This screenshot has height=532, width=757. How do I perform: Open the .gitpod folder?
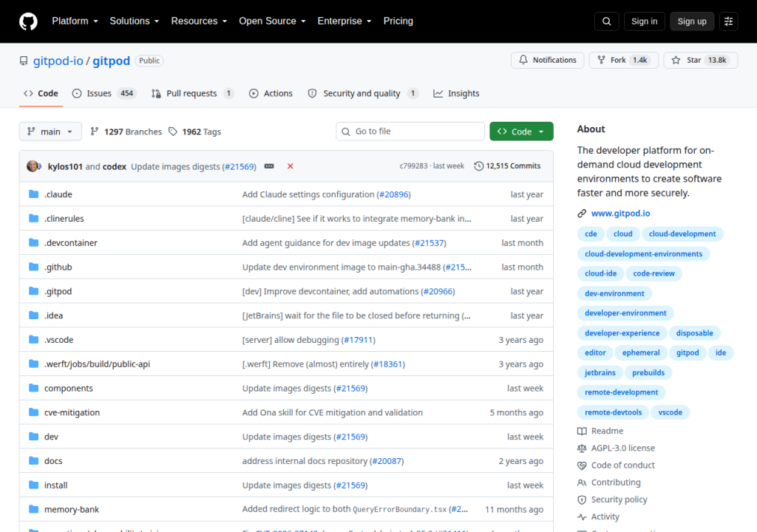[58, 292]
